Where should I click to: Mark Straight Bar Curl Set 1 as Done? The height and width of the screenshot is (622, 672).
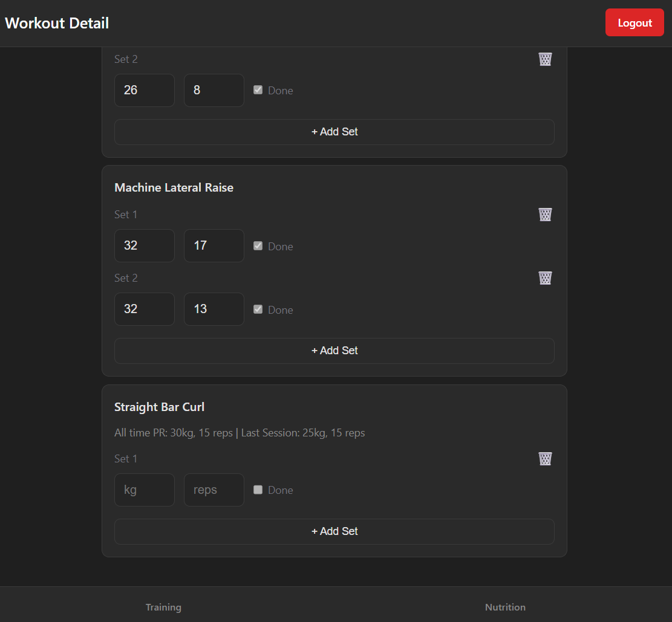point(258,490)
